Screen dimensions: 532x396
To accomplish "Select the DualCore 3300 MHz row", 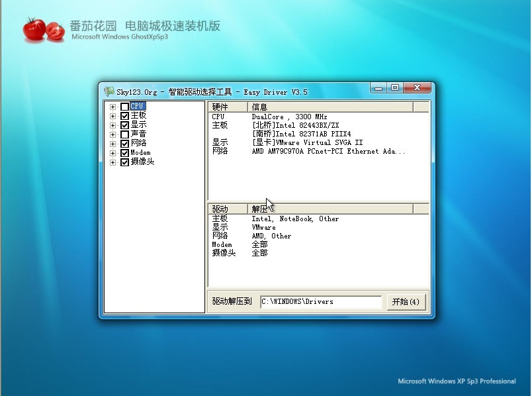I will (318, 117).
